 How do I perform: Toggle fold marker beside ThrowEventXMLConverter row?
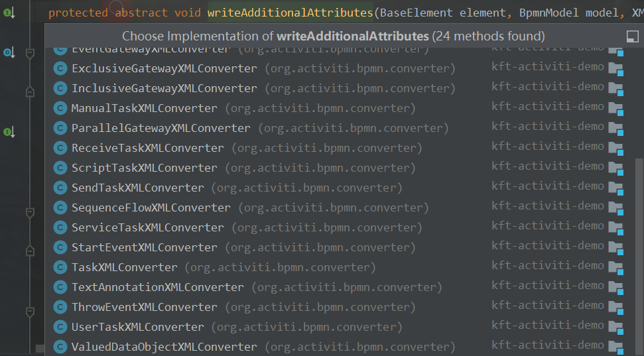[x=30, y=312]
